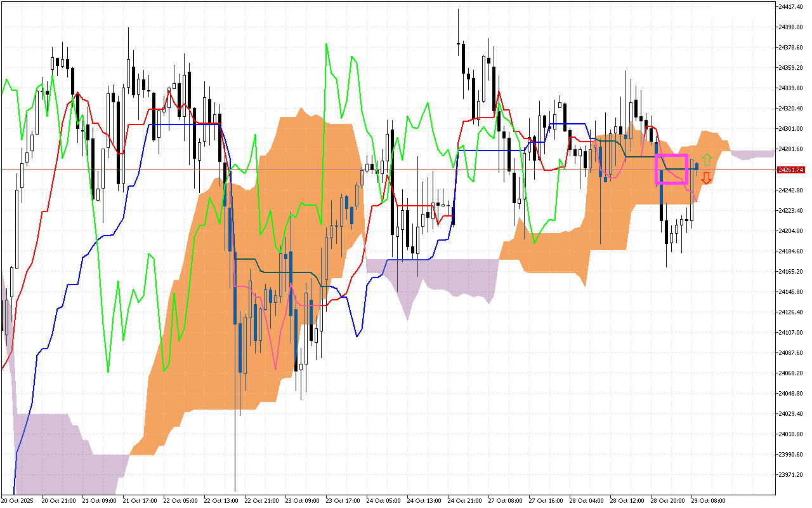The height and width of the screenshot is (508, 812).
Task: Click the '20 Oct 2025' date label
Action: click(x=20, y=501)
